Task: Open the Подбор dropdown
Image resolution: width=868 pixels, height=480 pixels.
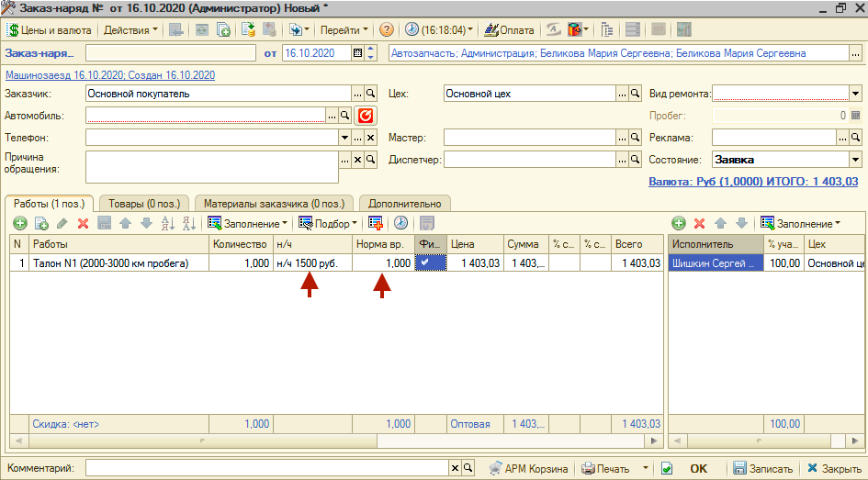Action: [328, 223]
